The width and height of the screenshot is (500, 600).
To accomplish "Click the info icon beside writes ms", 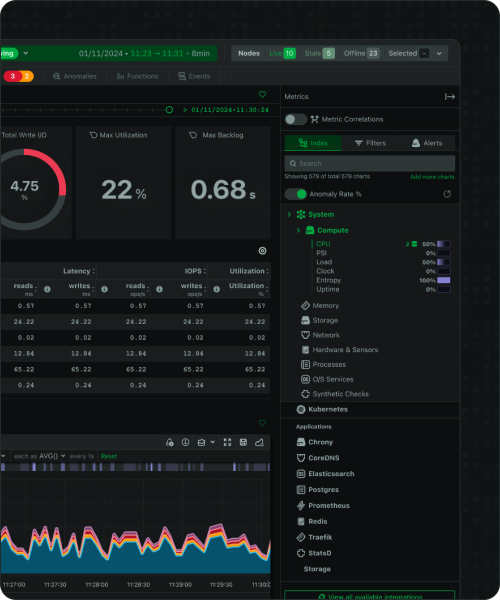I will coord(104,289).
